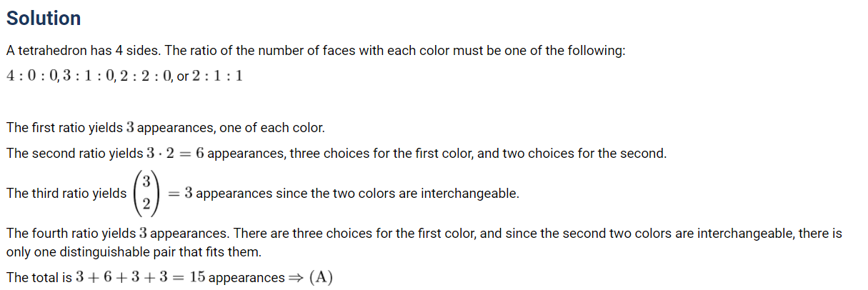Viewport: 868px width, 290px height.
Task: Click the answer choice (A)
Action: coord(321,277)
